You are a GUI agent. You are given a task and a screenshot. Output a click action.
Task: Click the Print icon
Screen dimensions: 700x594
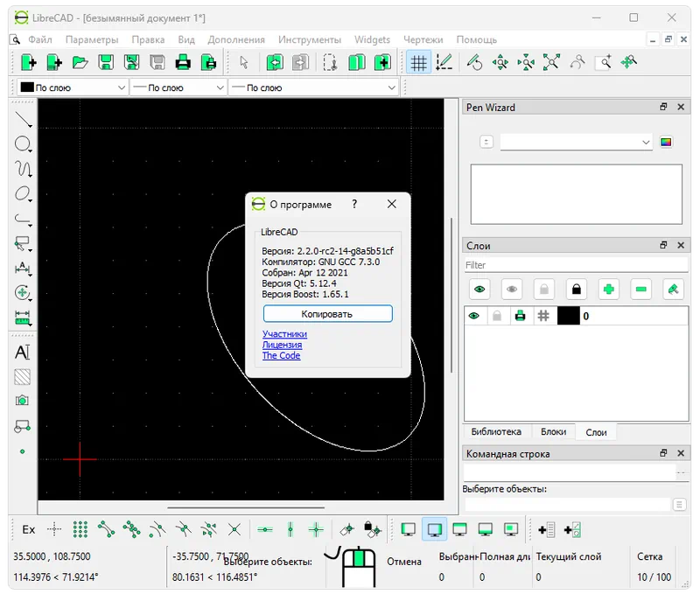click(x=183, y=62)
